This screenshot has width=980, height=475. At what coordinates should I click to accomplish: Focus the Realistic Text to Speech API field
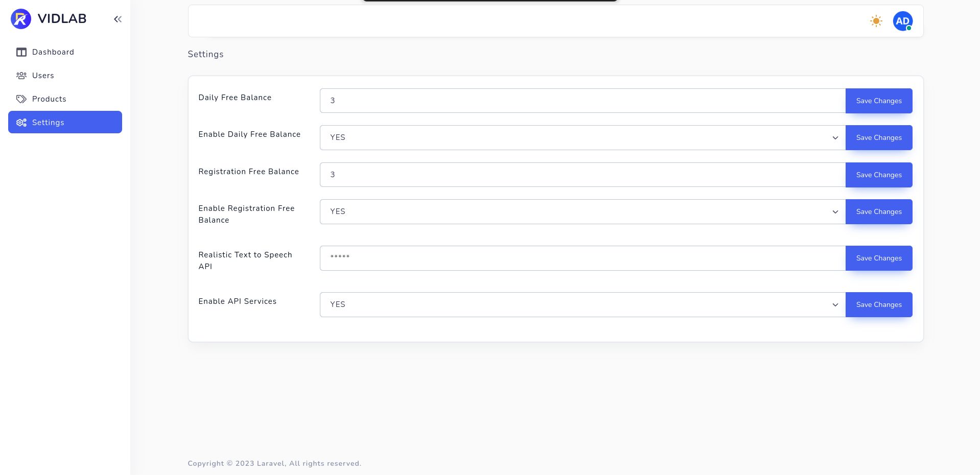tap(582, 258)
